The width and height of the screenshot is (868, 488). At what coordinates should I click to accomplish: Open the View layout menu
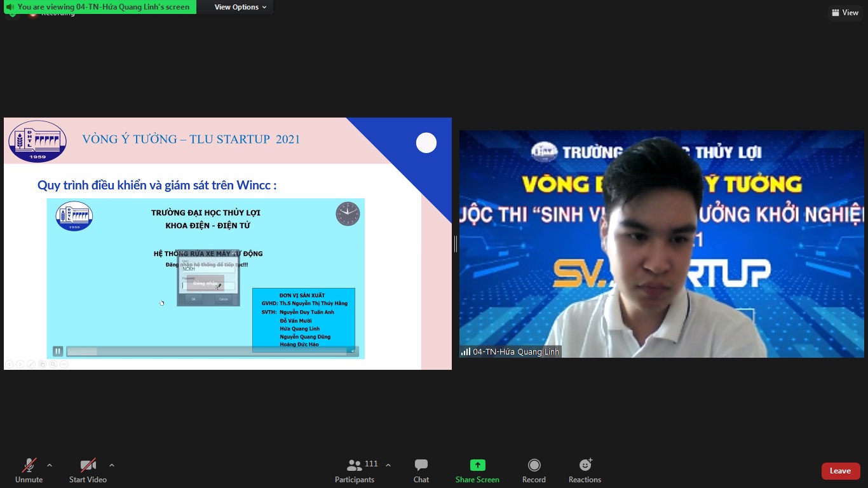coord(844,13)
